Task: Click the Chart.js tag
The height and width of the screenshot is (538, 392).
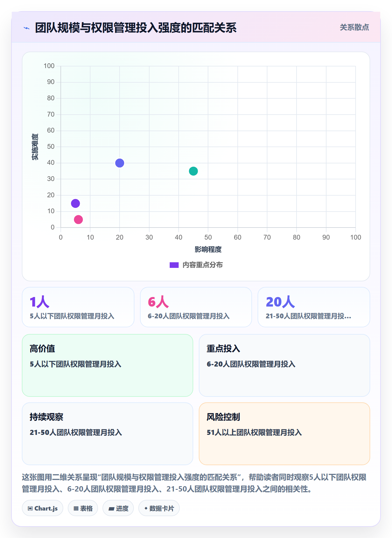Action: pos(43,508)
